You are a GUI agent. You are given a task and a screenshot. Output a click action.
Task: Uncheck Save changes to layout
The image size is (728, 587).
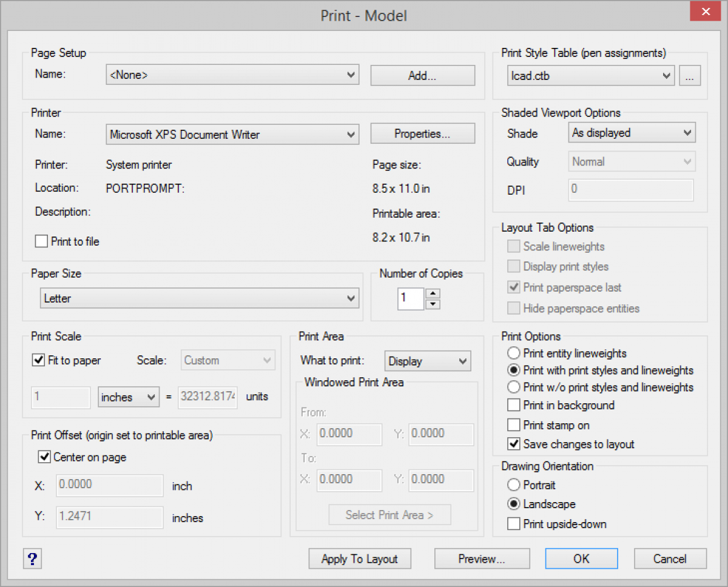click(x=514, y=444)
